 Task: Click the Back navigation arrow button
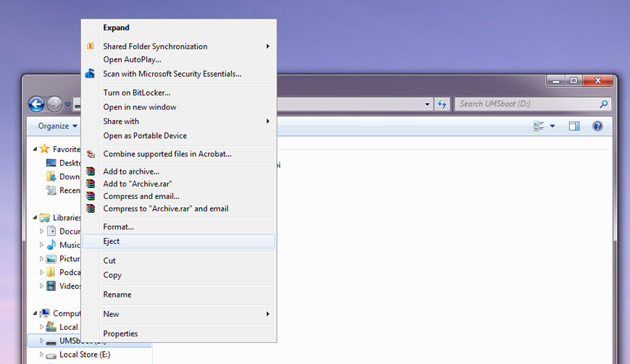(36, 104)
